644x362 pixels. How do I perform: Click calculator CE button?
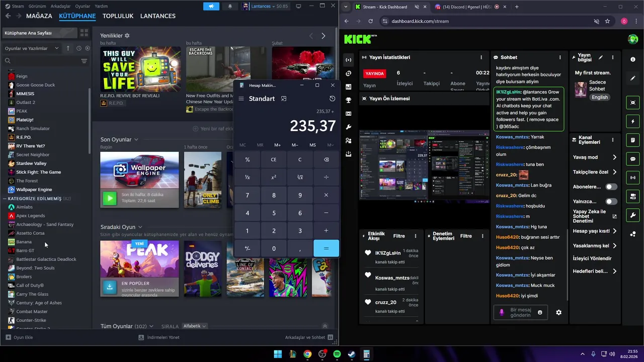274,159
